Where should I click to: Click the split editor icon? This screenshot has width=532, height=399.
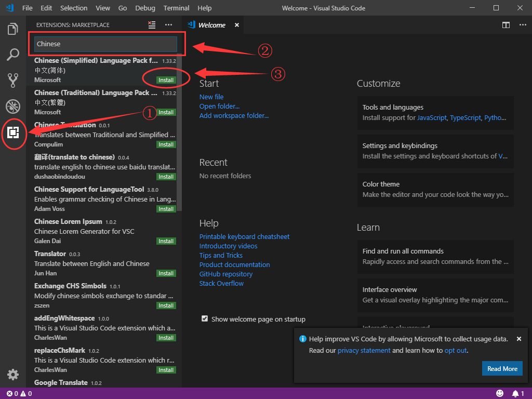tap(506, 25)
